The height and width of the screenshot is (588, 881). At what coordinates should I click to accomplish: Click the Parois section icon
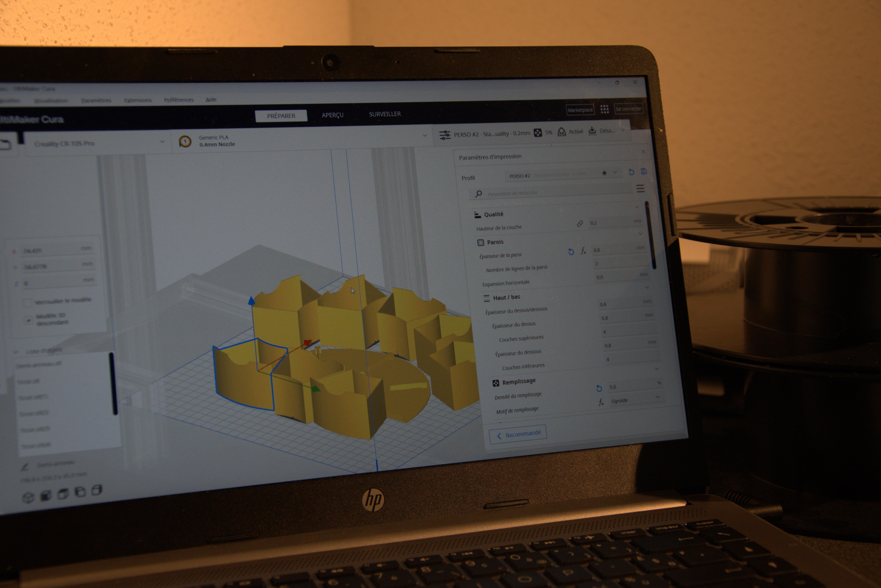[x=480, y=243]
